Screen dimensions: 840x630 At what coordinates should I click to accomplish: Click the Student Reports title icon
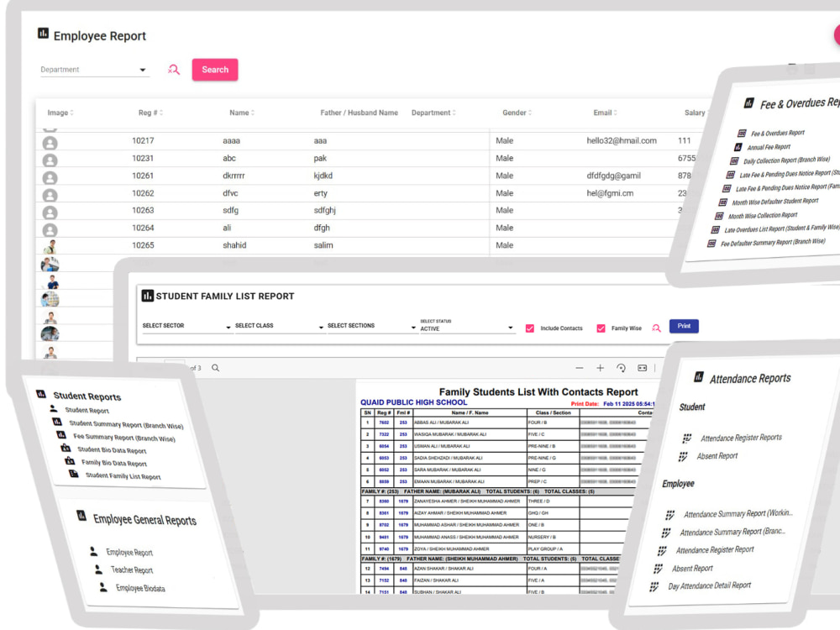(x=41, y=394)
